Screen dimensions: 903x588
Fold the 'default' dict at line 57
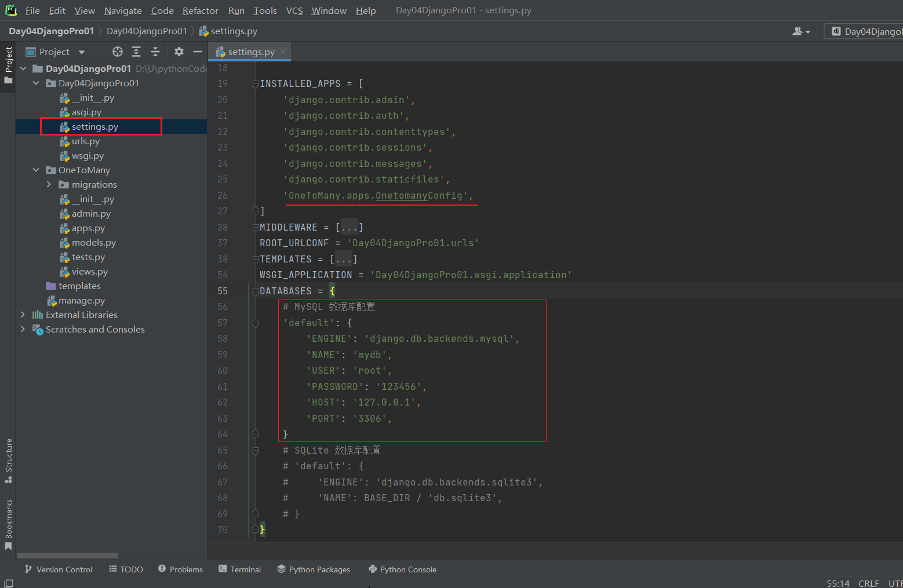click(x=256, y=323)
